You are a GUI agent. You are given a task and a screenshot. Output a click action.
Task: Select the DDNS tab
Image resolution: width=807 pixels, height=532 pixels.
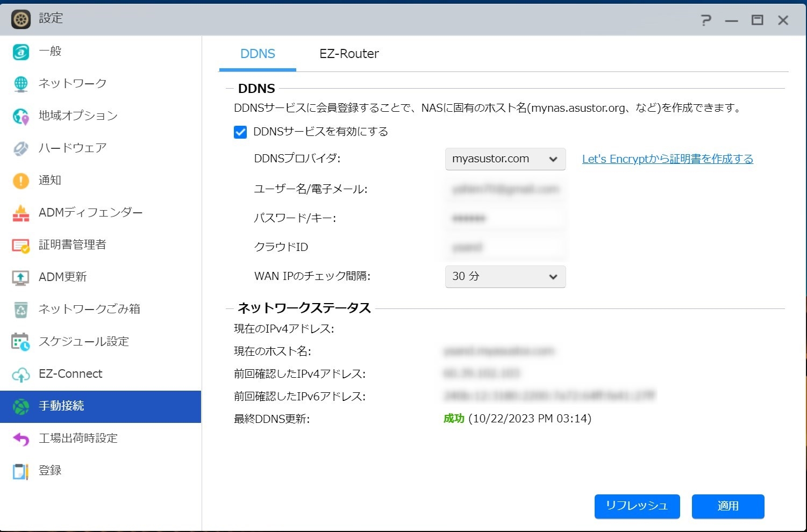click(258, 54)
